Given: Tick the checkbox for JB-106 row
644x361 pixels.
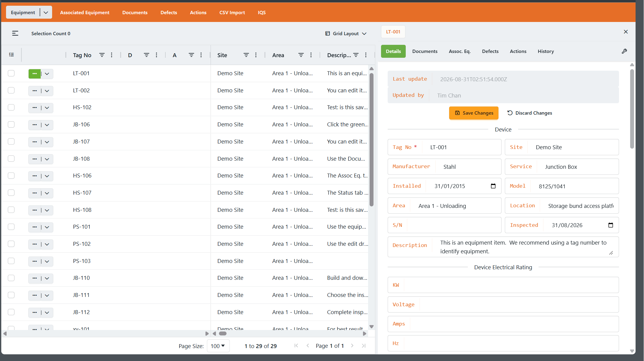Looking at the screenshot, I should click(11, 125).
